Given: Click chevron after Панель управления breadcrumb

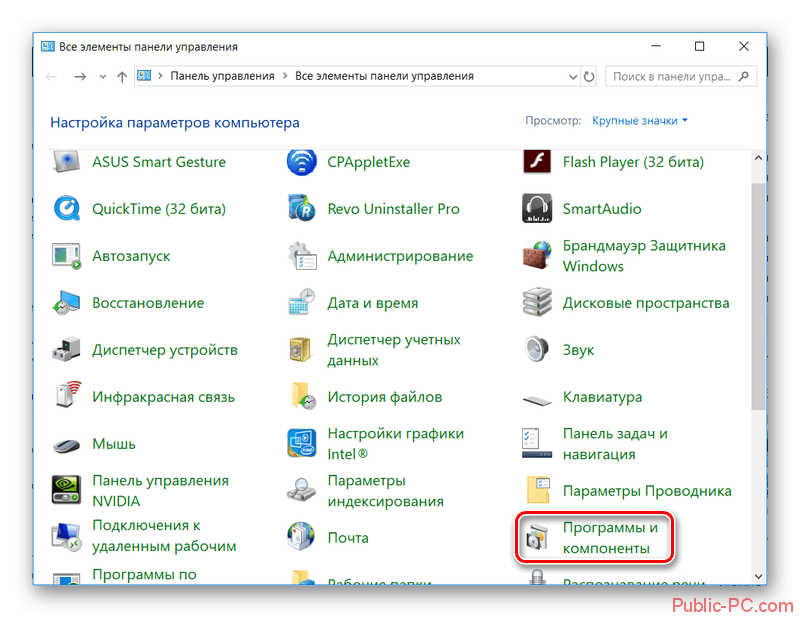Looking at the screenshot, I should 285,76.
